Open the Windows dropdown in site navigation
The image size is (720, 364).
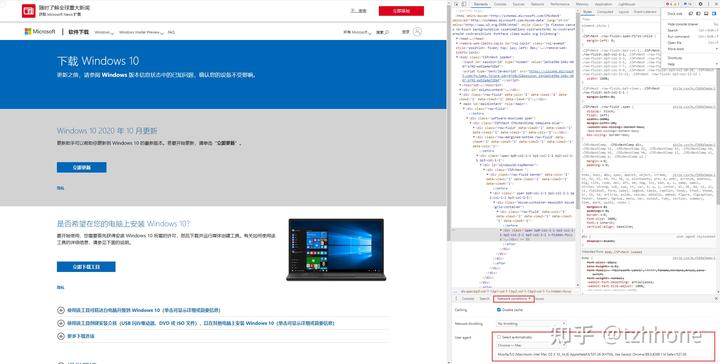[x=104, y=32]
